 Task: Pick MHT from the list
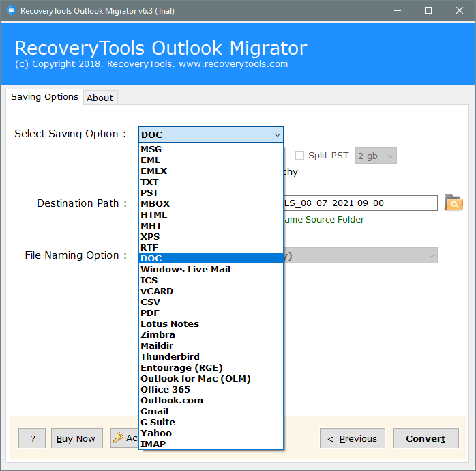click(211, 226)
